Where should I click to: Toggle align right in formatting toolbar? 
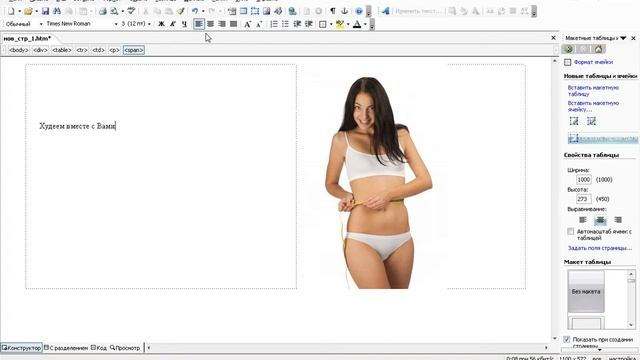tap(222, 24)
